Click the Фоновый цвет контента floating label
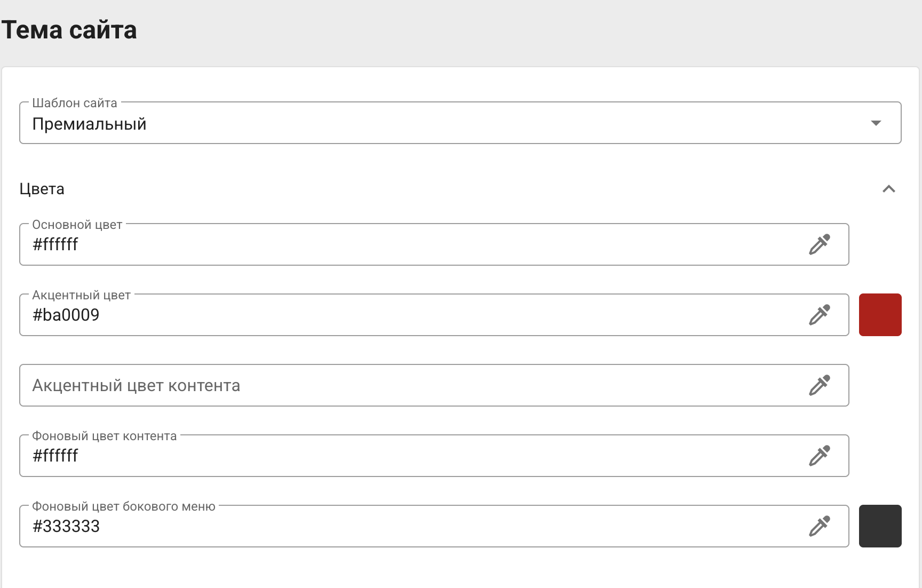The width and height of the screenshot is (922, 588). [x=104, y=436]
